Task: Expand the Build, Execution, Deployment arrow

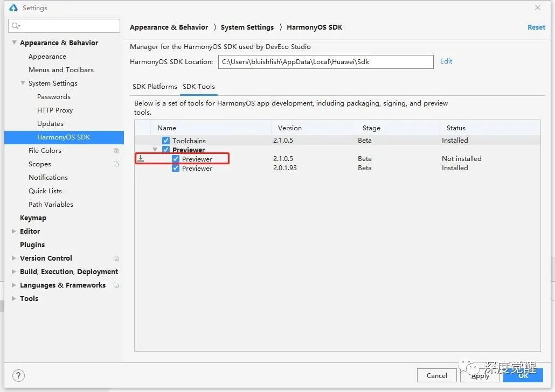Action: (x=14, y=272)
